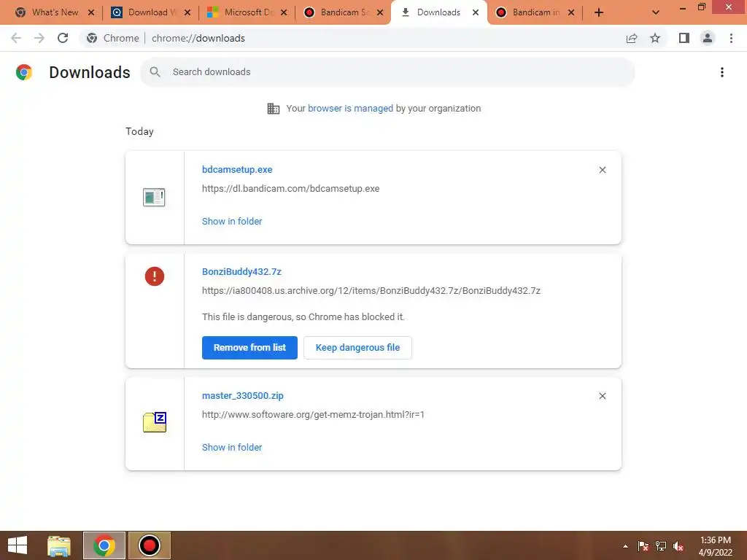
Task: Remove master_330500.zip entry with X
Action: click(x=603, y=396)
